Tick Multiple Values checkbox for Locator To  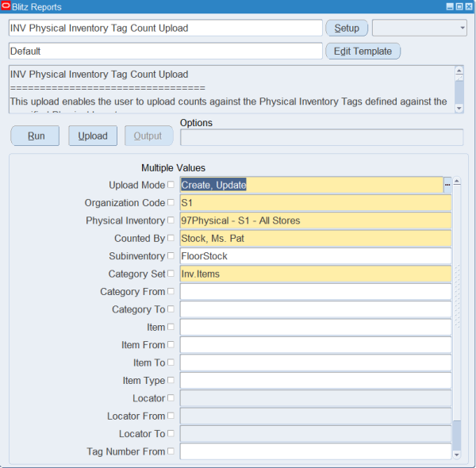click(x=171, y=433)
